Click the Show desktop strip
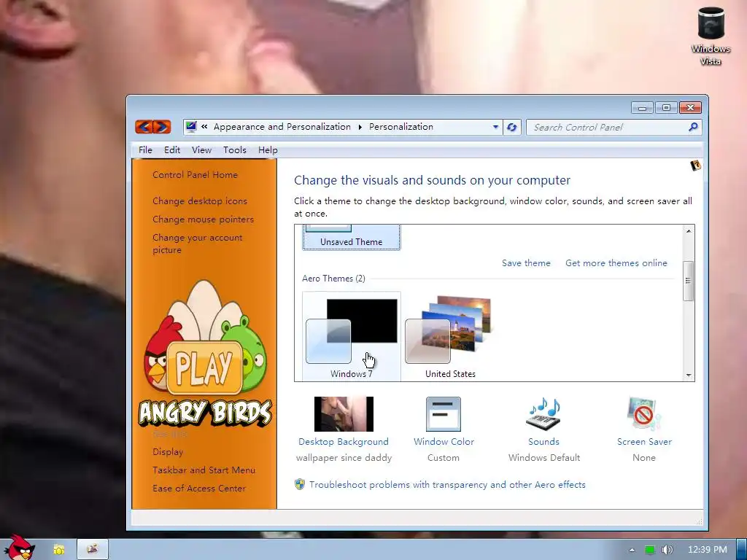747x560 pixels. pyautogui.click(x=742, y=550)
